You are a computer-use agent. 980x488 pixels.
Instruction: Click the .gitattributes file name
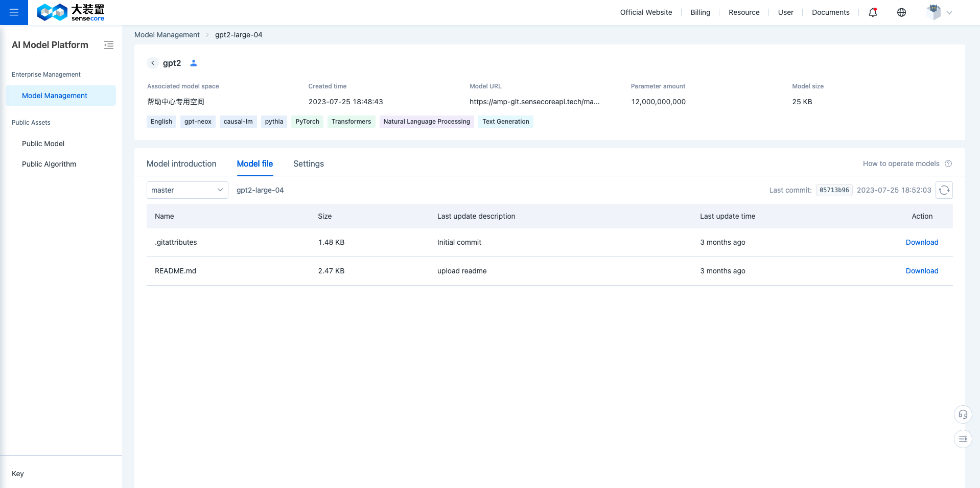click(x=176, y=242)
